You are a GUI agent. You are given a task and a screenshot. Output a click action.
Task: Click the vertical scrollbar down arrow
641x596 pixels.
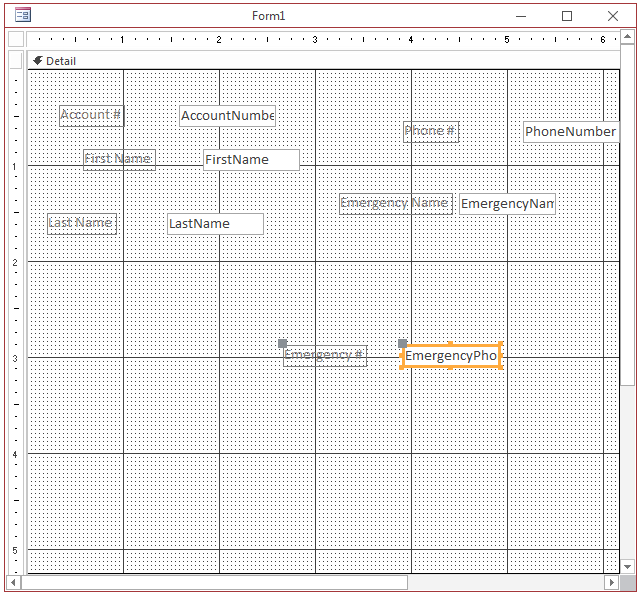(x=628, y=567)
